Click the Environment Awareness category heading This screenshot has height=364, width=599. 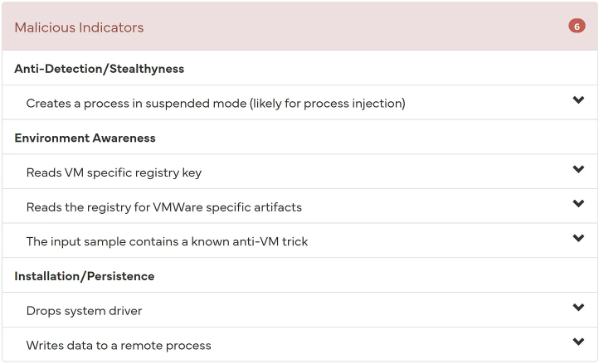[85, 138]
